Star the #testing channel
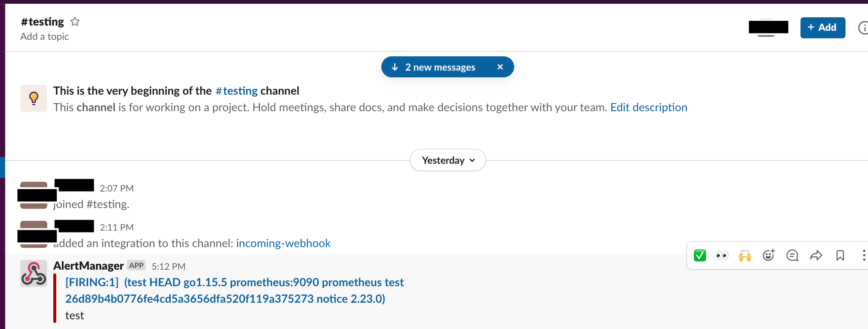This screenshot has width=868, height=329. click(x=75, y=22)
